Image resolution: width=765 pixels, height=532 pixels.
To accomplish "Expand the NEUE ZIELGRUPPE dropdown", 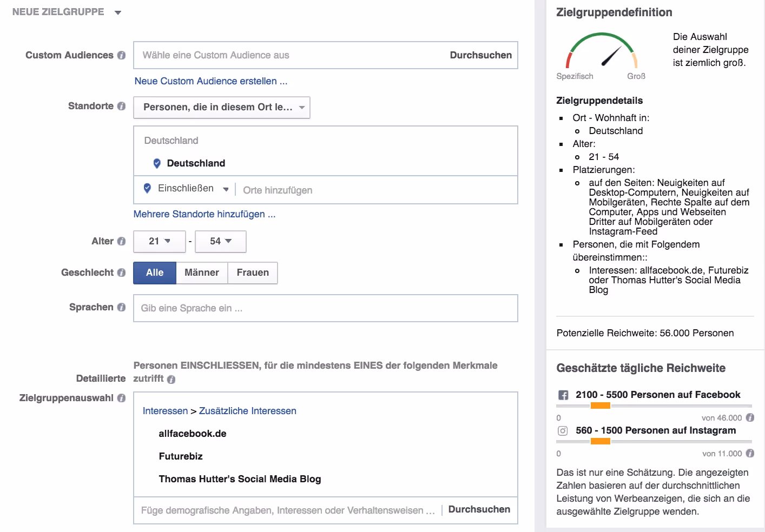I will pos(118,12).
